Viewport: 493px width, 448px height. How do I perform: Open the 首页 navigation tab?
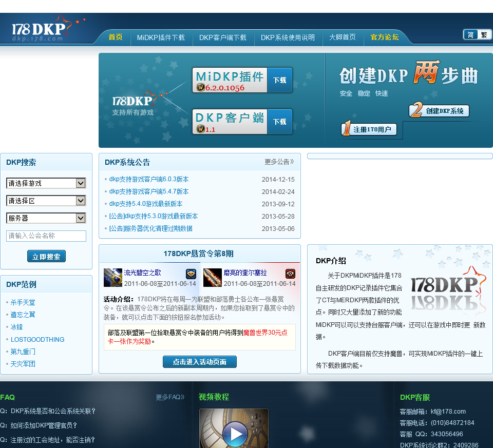click(116, 37)
